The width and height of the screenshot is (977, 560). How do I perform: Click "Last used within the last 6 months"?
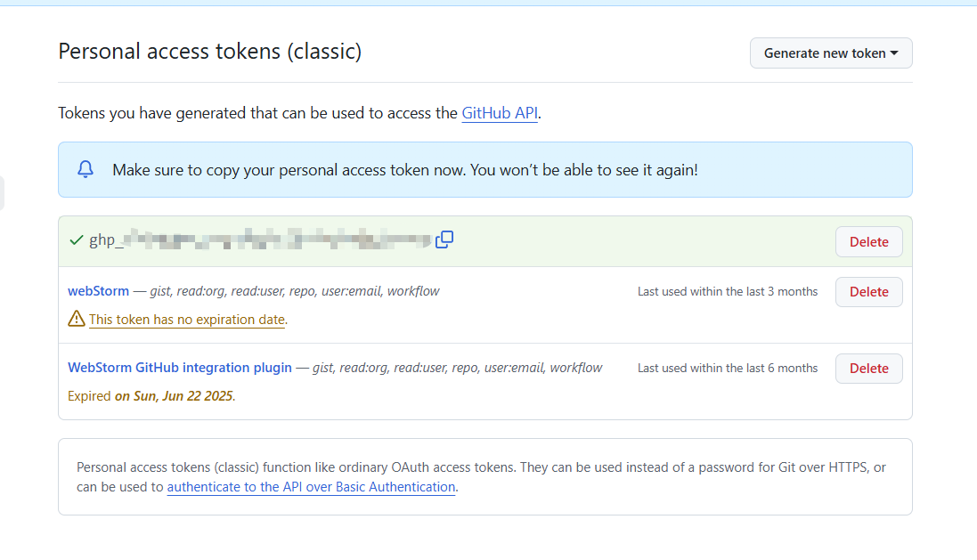[727, 368]
